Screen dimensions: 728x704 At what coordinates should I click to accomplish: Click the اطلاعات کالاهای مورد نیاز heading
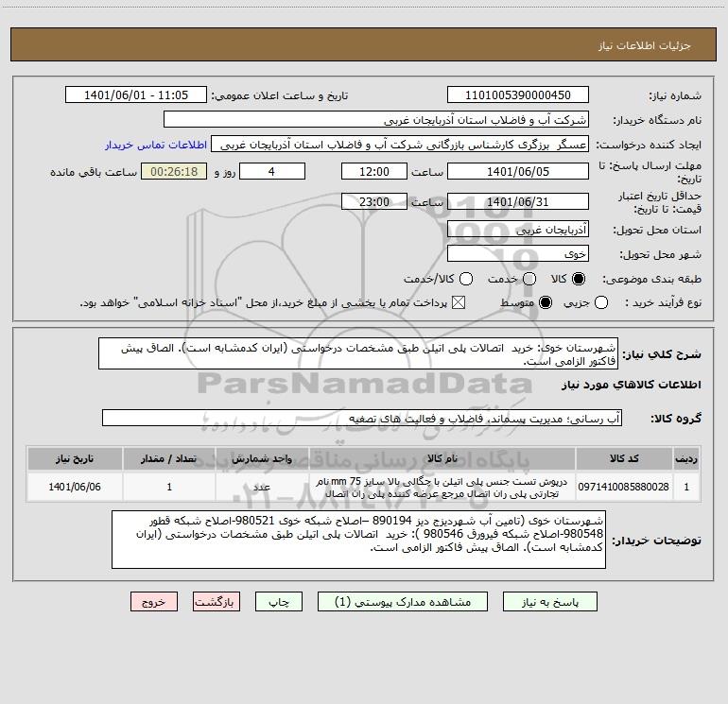tap(631, 385)
